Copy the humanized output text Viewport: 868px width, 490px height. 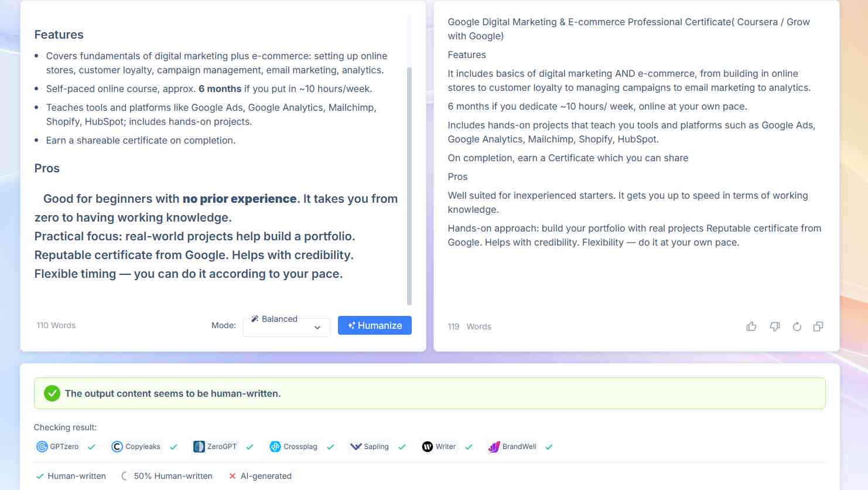818,326
